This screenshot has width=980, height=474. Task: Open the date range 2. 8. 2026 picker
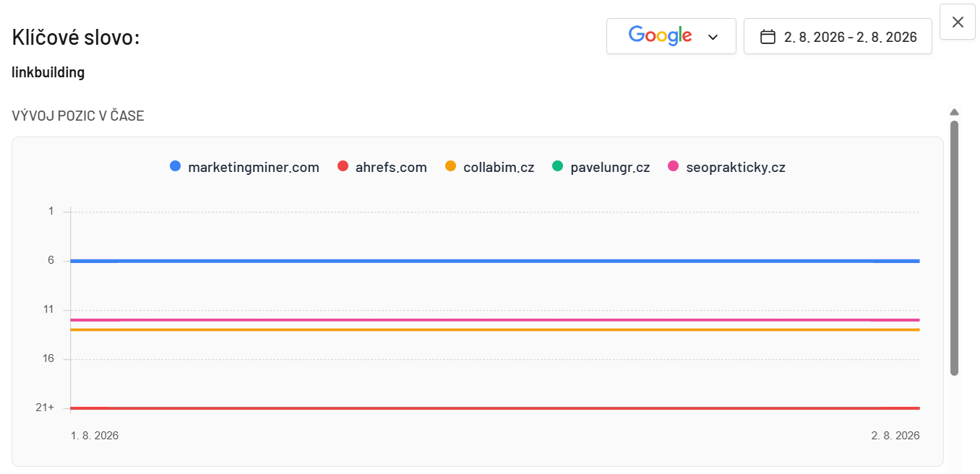click(838, 36)
